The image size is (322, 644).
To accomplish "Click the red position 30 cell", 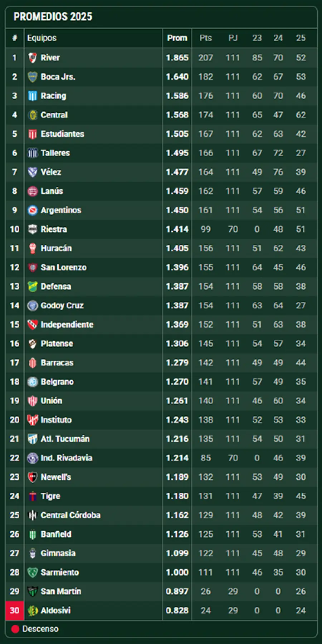I will tap(15, 610).
